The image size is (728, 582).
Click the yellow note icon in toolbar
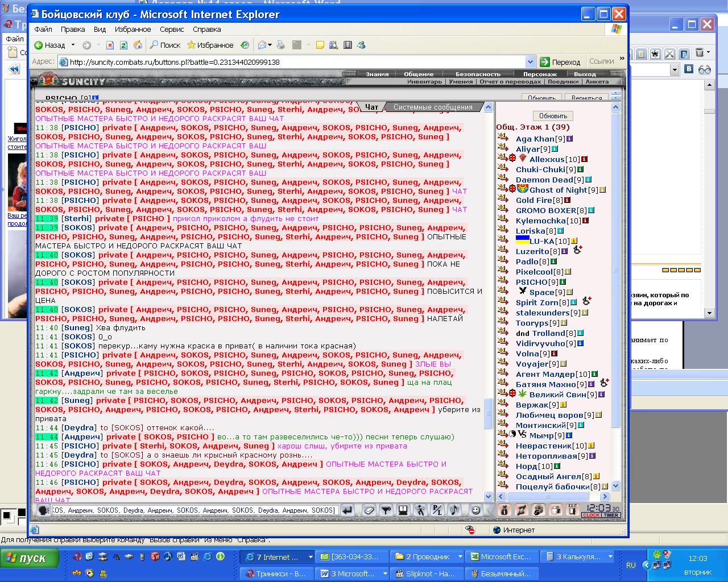(x=320, y=45)
